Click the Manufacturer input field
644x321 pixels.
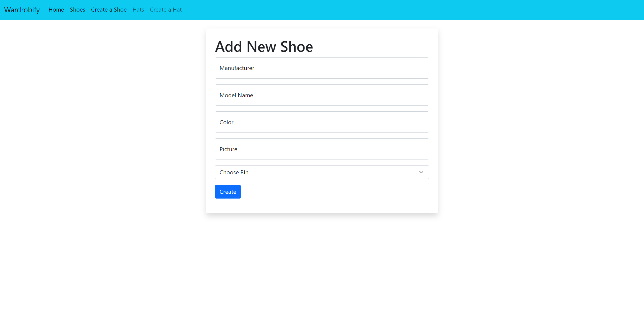point(322,68)
